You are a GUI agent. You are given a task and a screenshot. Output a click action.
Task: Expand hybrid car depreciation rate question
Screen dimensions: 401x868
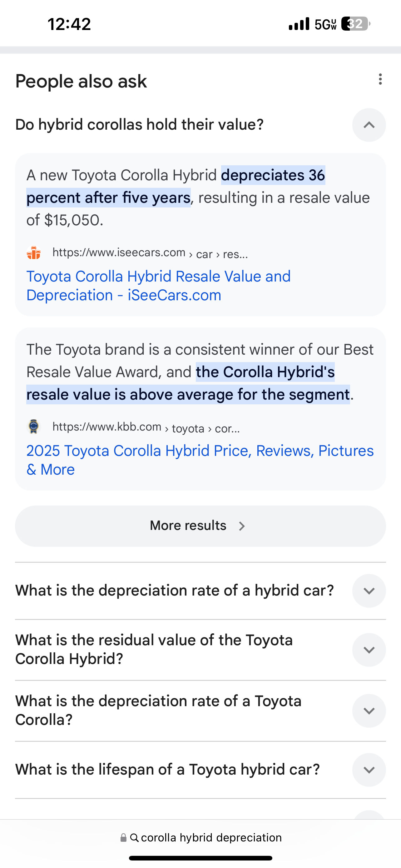pyautogui.click(x=369, y=591)
